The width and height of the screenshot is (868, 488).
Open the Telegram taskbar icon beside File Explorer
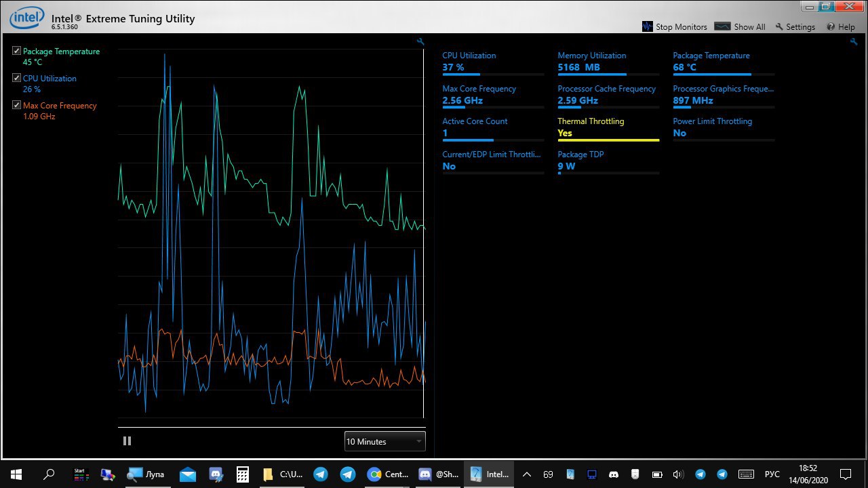321,474
